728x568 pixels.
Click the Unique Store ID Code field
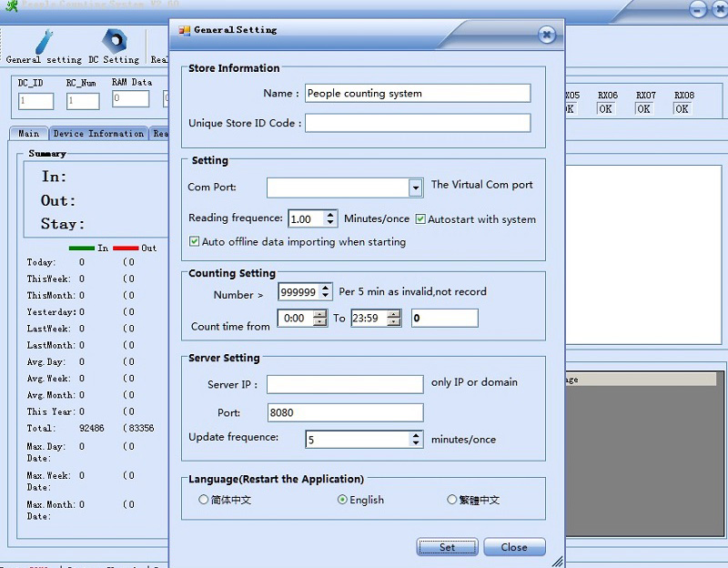point(418,123)
